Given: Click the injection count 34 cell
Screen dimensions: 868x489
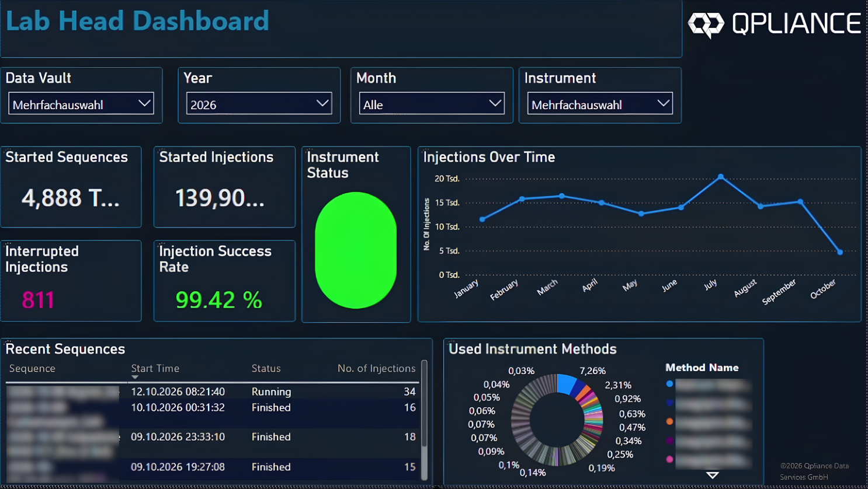Looking at the screenshot, I should pyautogui.click(x=409, y=392).
